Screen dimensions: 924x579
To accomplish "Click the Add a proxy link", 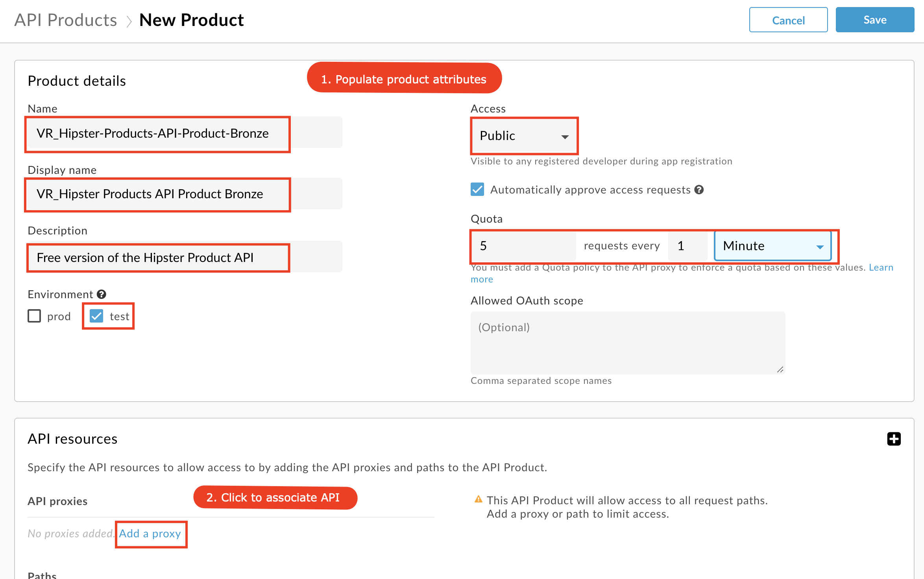I will click(x=150, y=533).
